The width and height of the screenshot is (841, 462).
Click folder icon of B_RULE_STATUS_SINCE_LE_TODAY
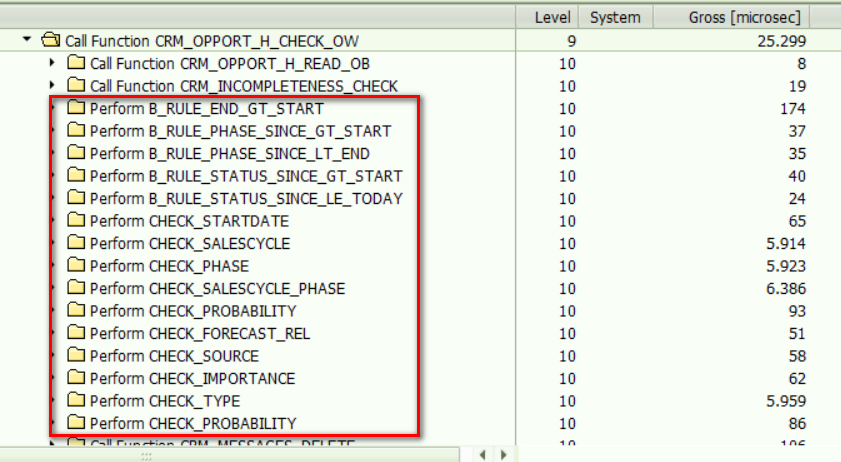pos(76,197)
